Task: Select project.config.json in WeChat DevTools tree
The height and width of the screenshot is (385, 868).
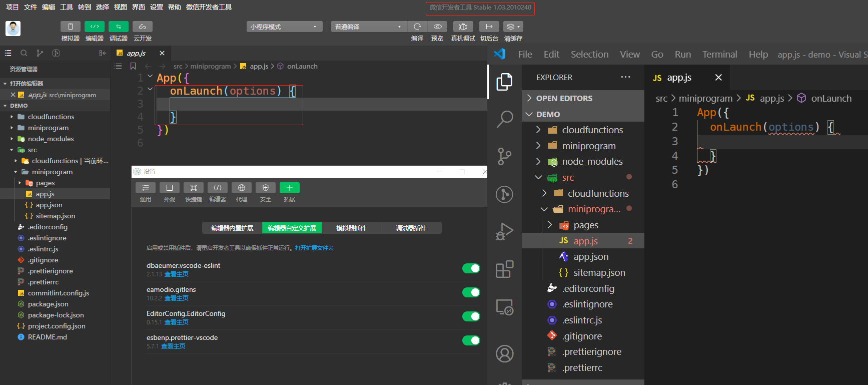Action: [x=55, y=326]
